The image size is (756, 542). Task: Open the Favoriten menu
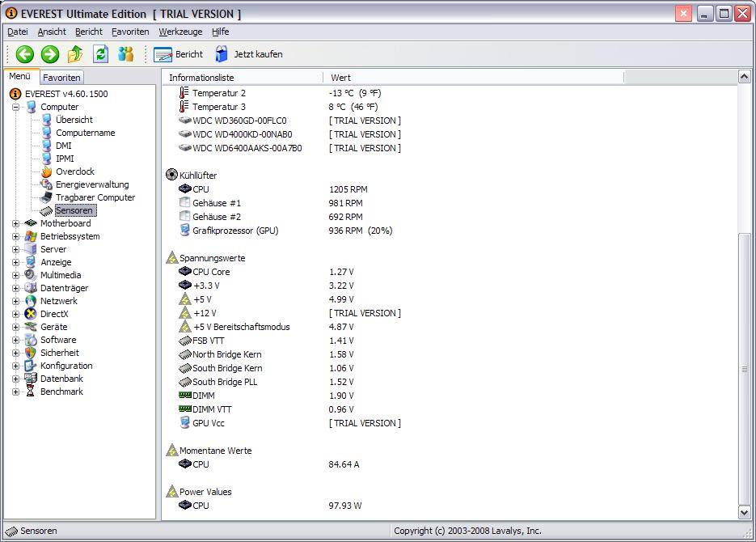click(130, 32)
